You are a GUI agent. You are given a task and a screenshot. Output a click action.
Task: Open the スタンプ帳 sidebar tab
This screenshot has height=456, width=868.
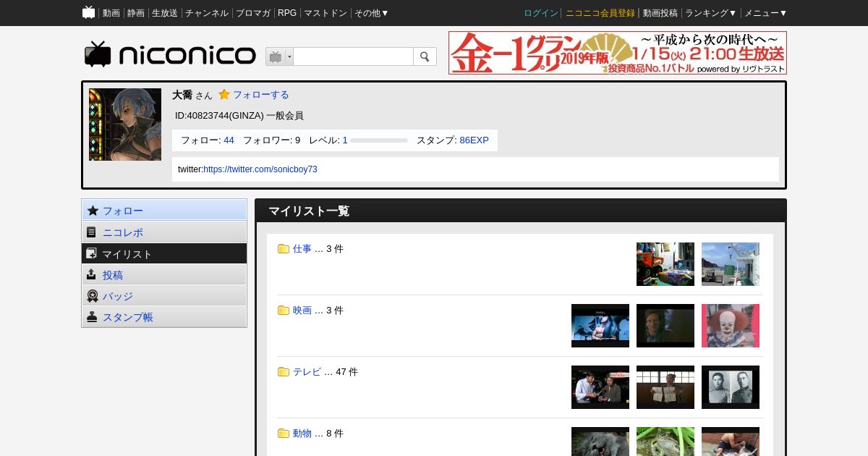coord(164,316)
